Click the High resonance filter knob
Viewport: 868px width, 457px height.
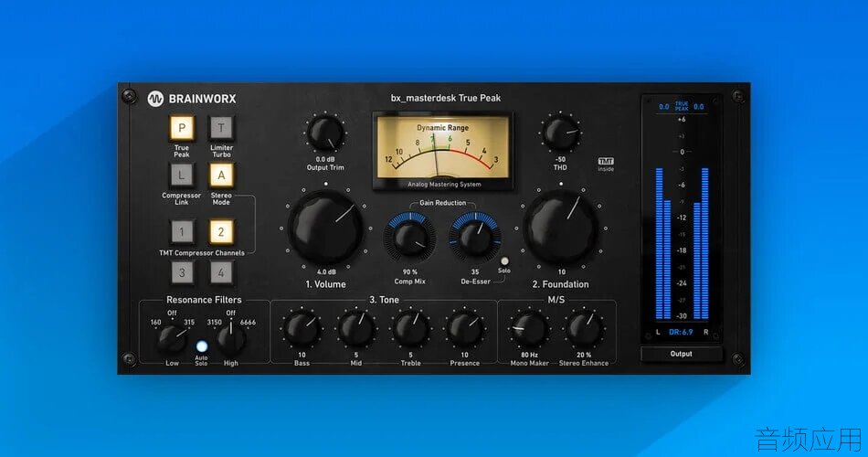pos(230,340)
